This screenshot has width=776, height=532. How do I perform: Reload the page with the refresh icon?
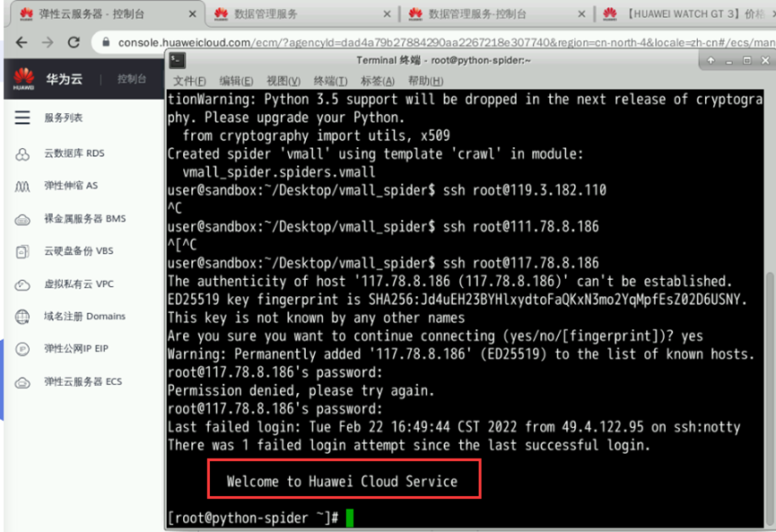click(x=74, y=42)
